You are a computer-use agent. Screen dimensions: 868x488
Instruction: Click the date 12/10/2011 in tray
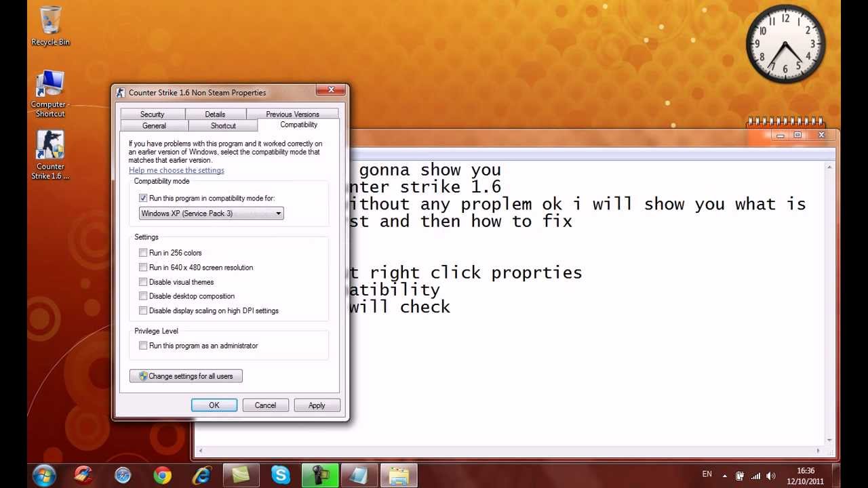tap(806, 481)
